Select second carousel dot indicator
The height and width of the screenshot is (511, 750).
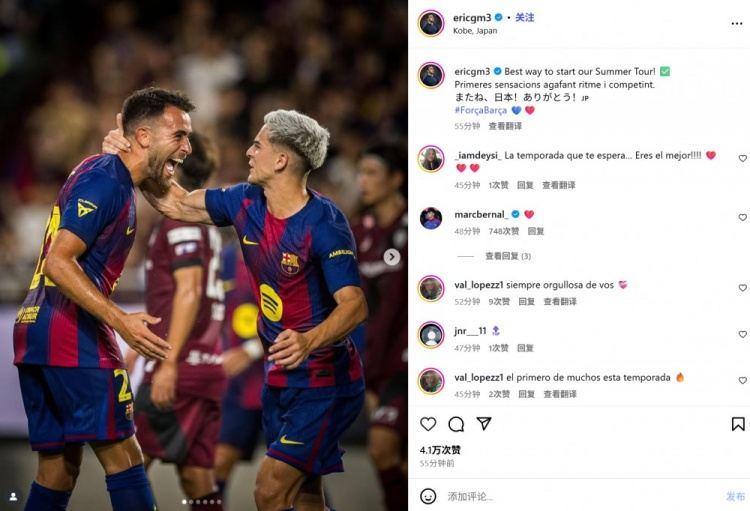(191, 502)
